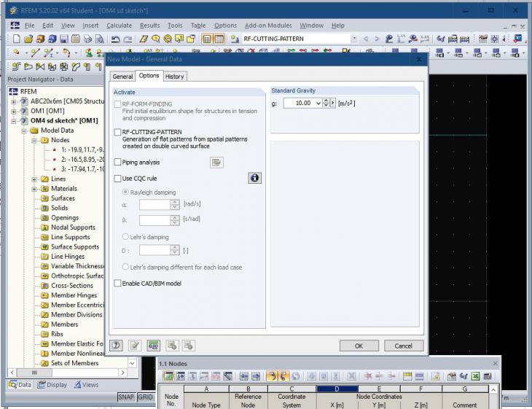
Task: Select Lehr's damping different for each load case
Action: (x=125, y=267)
